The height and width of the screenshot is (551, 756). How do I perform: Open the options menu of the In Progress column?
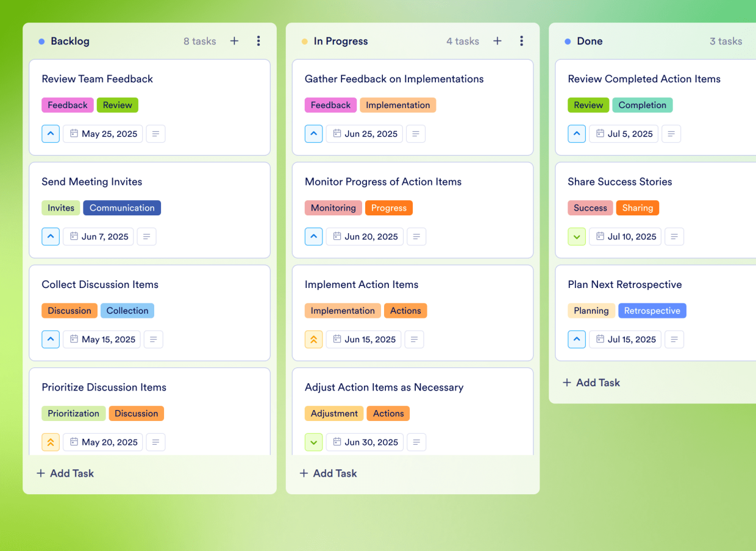[x=521, y=41]
